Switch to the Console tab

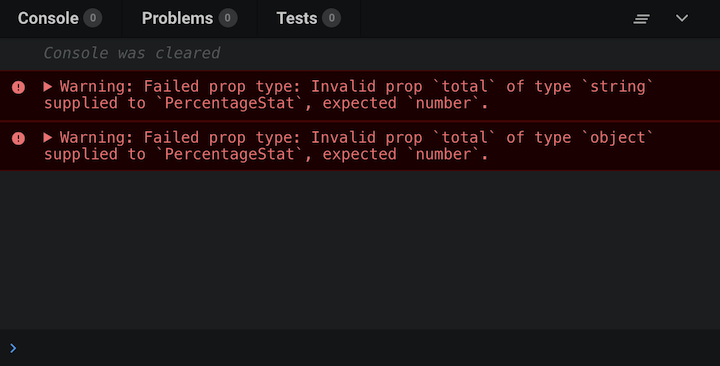coord(60,18)
